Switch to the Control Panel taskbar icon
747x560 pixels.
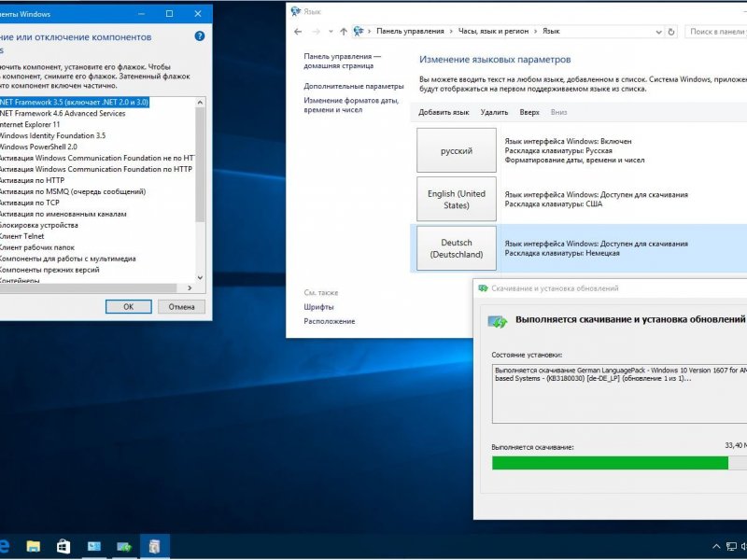pos(94,546)
